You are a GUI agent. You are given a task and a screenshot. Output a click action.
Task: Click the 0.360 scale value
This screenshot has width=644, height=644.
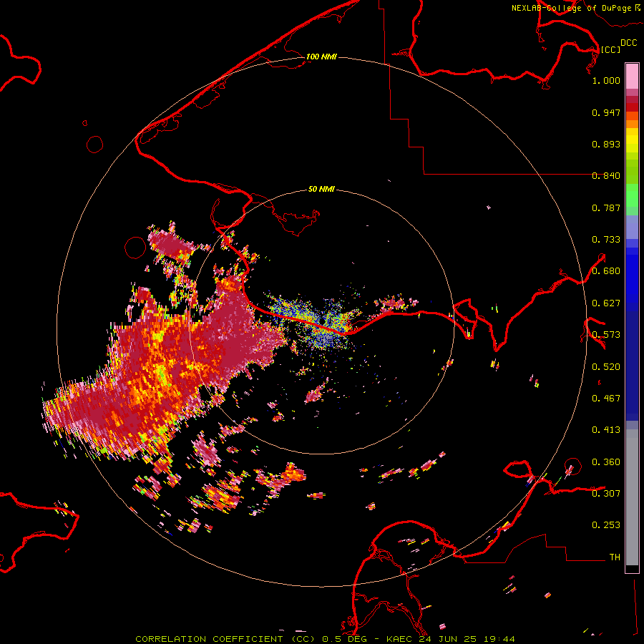(x=606, y=462)
